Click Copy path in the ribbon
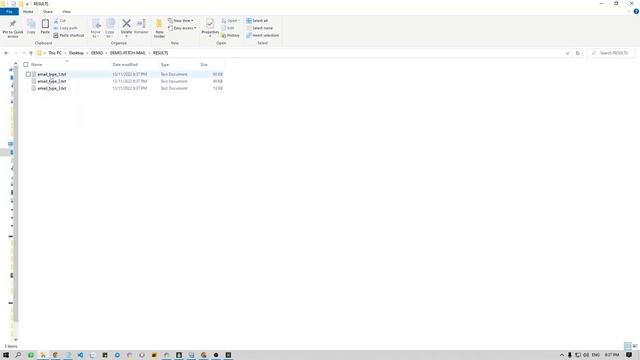 (65, 28)
